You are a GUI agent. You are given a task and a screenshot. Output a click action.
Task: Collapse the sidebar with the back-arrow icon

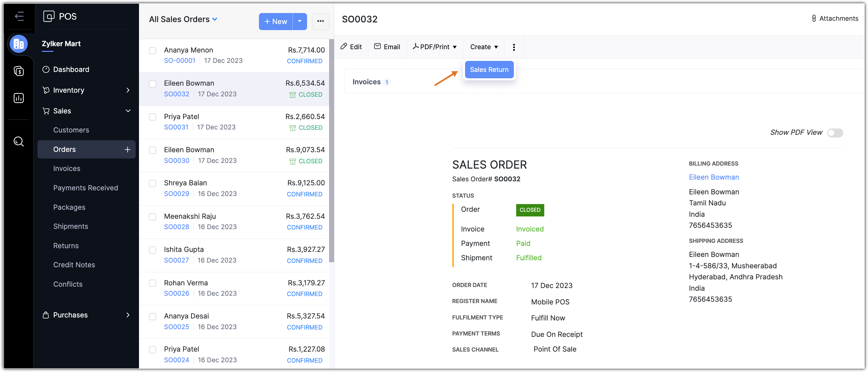19,16
